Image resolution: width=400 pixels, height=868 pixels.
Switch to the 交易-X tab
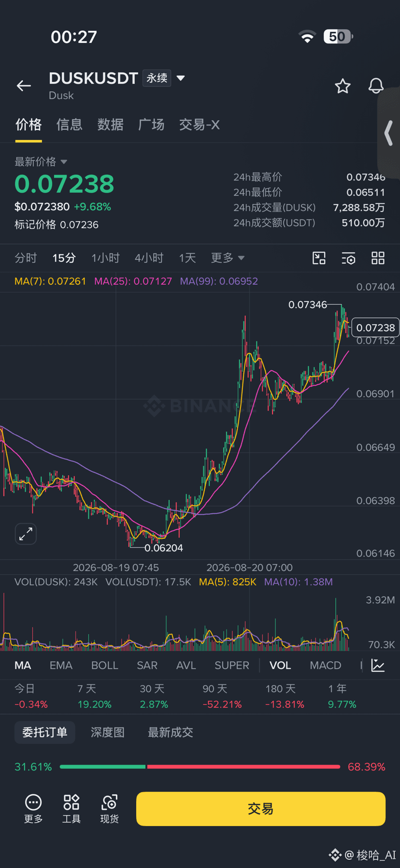200,125
